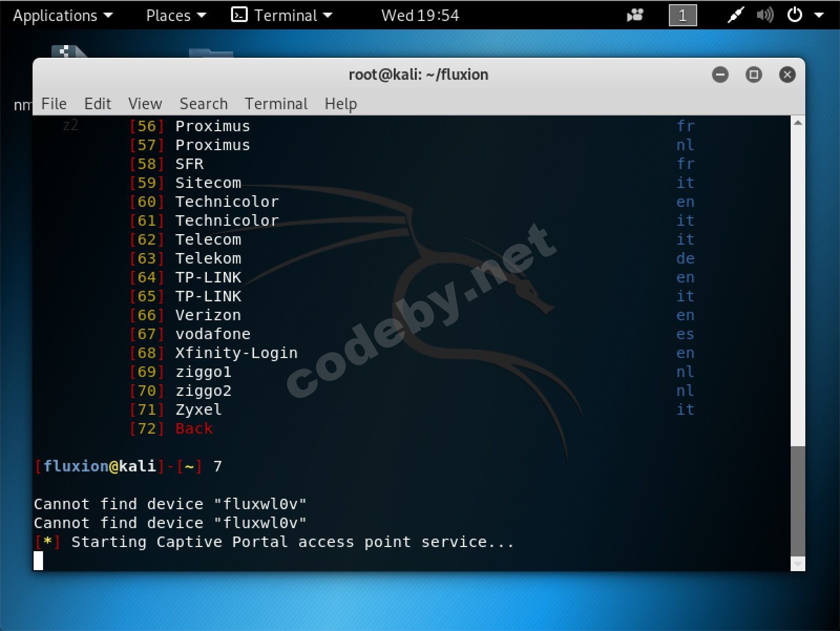Screen dimensions: 840x631
Task: Switch workspace using the 1 indicator
Action: [682, 15]
